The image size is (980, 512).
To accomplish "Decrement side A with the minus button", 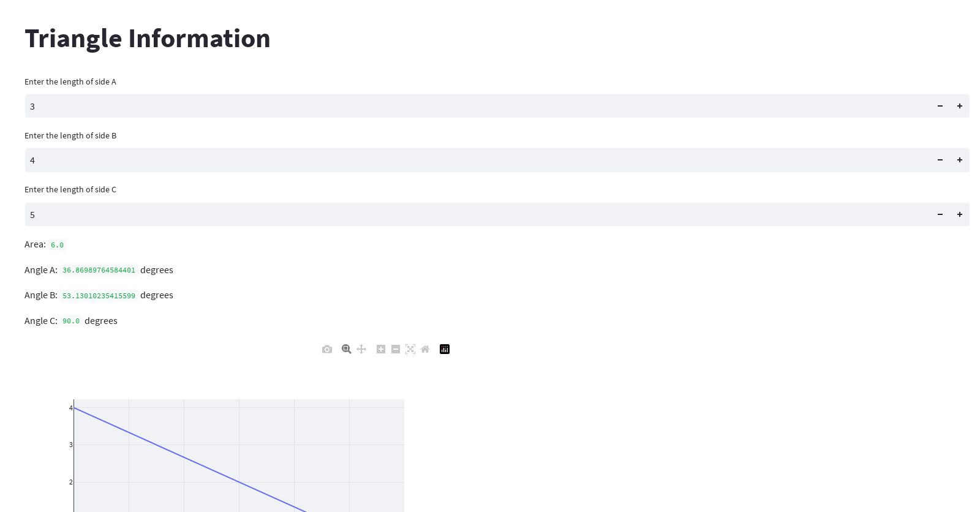I will pyautogui.click(x=940, y=105).
